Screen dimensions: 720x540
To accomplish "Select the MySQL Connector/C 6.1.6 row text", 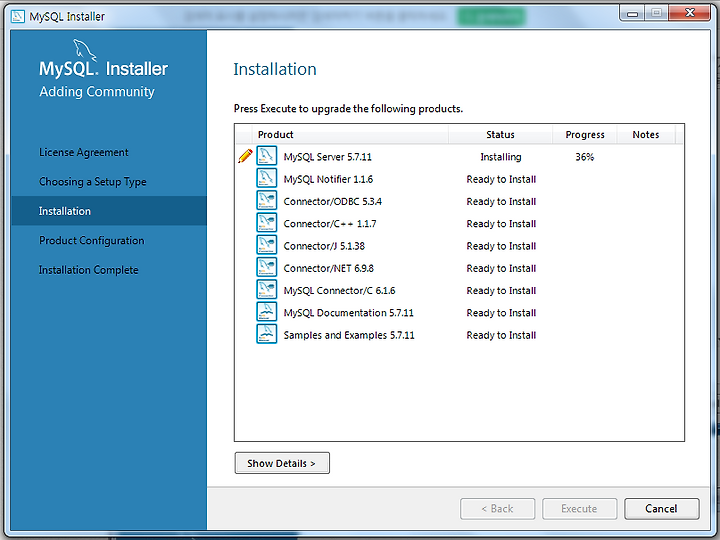I will [339, 290].
